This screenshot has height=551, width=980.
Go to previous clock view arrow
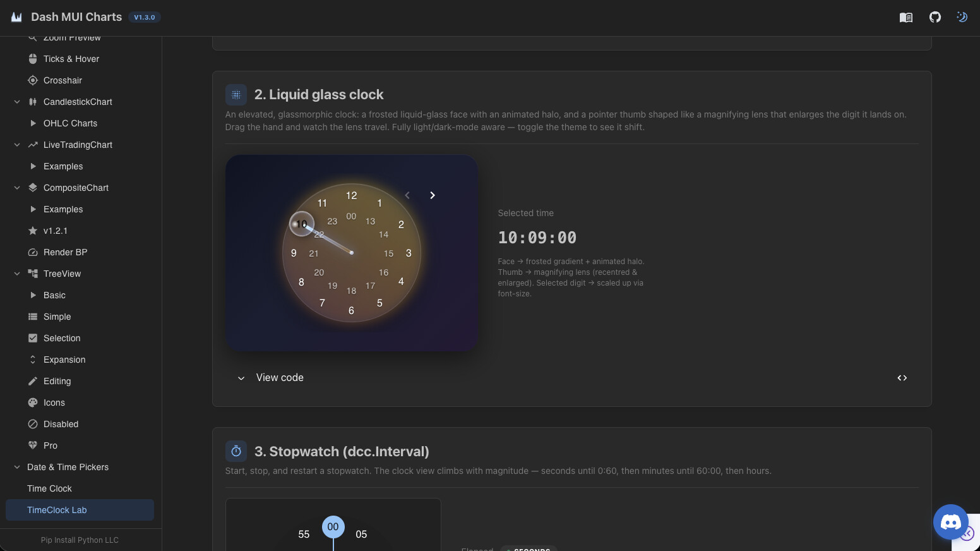(x=407, y=195)
